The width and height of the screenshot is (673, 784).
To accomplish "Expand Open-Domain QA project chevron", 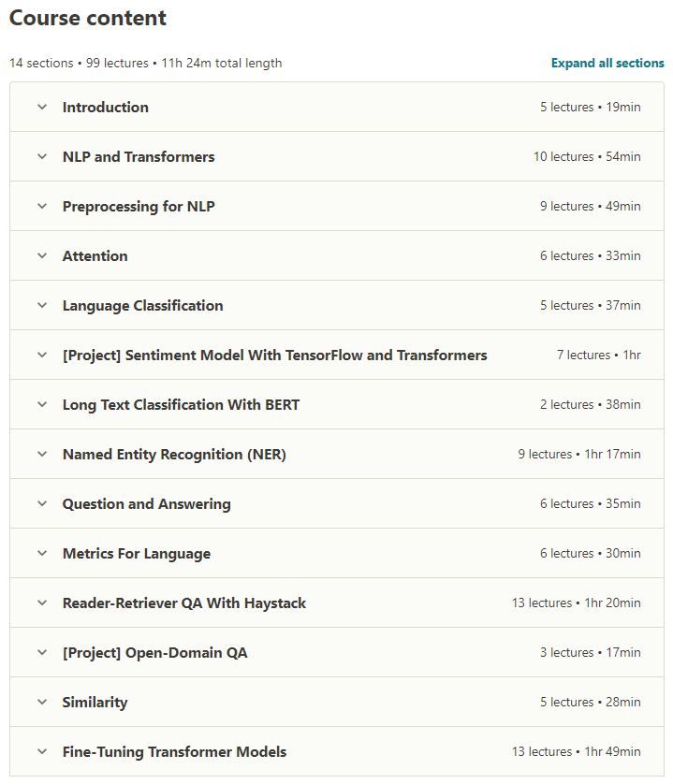I will tap(41, 652).
